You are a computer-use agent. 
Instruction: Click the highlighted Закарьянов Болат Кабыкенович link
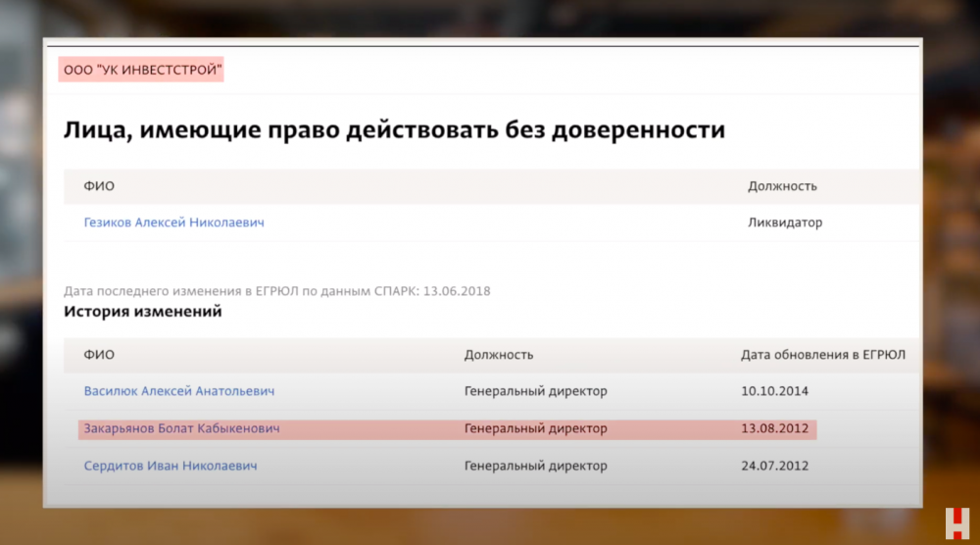click(x=181, y=428)
